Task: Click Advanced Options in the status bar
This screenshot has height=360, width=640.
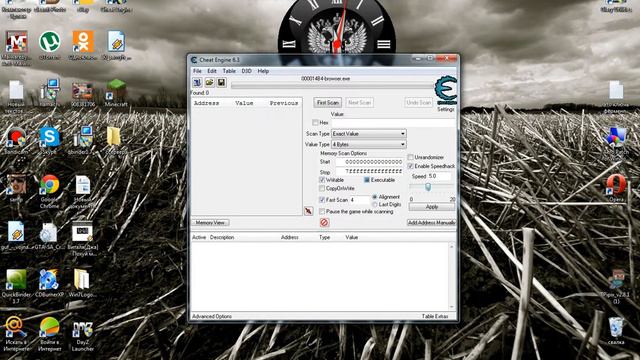Action: click(x=212, y=316)
